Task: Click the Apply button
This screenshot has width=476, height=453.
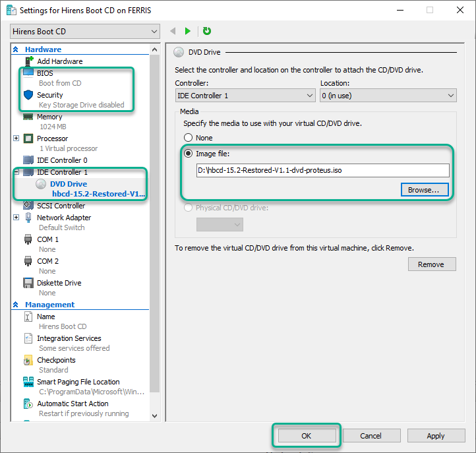Action: tap(436, 436)
